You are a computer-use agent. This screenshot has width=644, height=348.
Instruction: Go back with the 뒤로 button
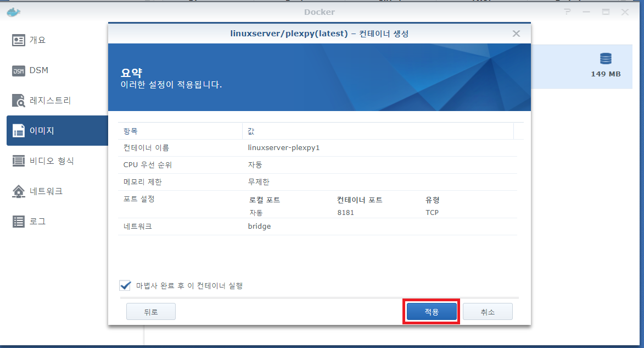click(x=151, y=312)
